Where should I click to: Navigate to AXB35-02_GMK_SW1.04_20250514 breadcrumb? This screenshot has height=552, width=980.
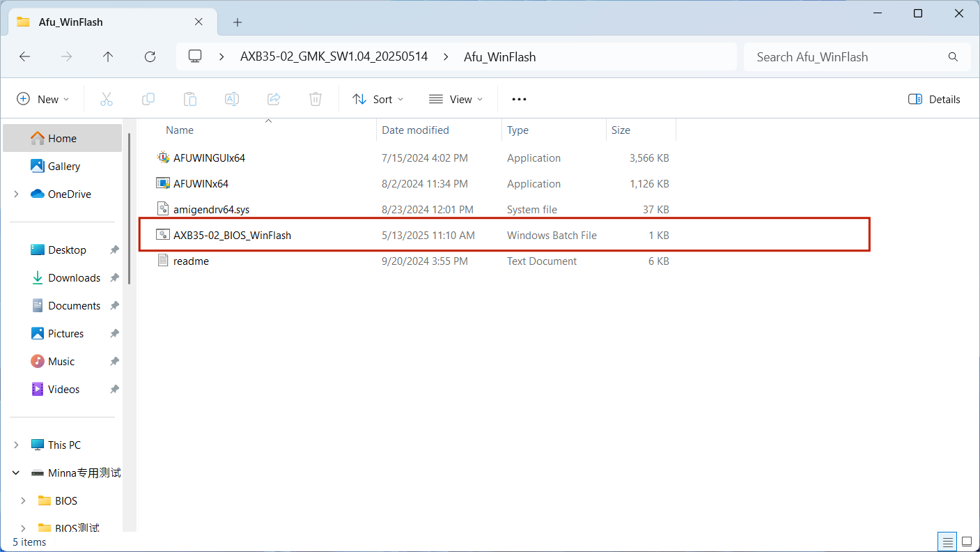pyautogui.click(x=334, y=57)
